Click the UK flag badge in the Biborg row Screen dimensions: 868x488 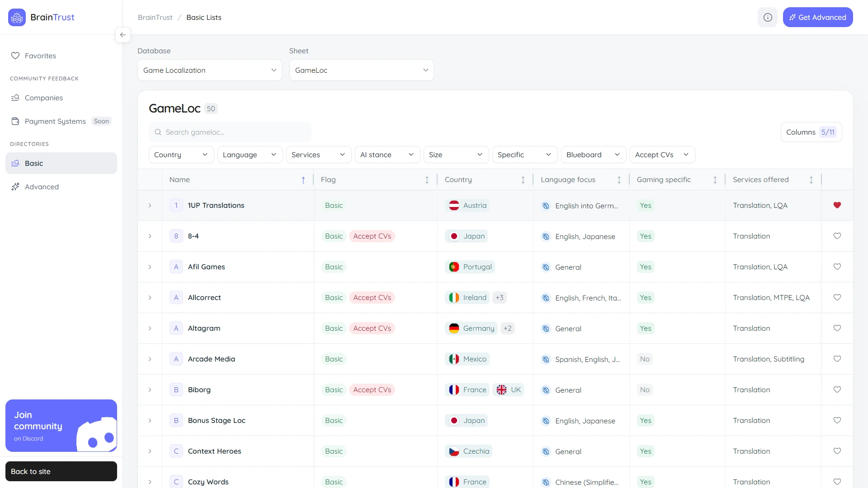click(x=508, y=389)
